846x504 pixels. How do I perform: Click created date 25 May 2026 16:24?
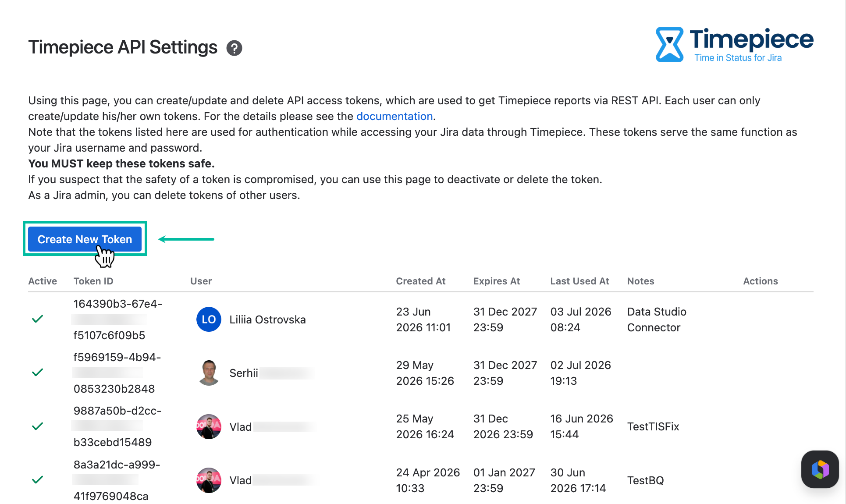[x=425, y=426]
